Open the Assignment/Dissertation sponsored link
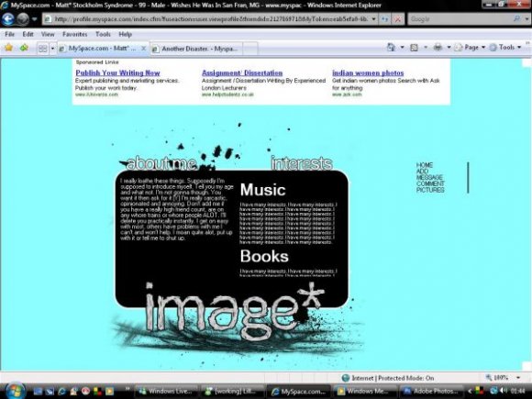The width and height of the screenshot is (532, 399). click(x=242, y=73)
